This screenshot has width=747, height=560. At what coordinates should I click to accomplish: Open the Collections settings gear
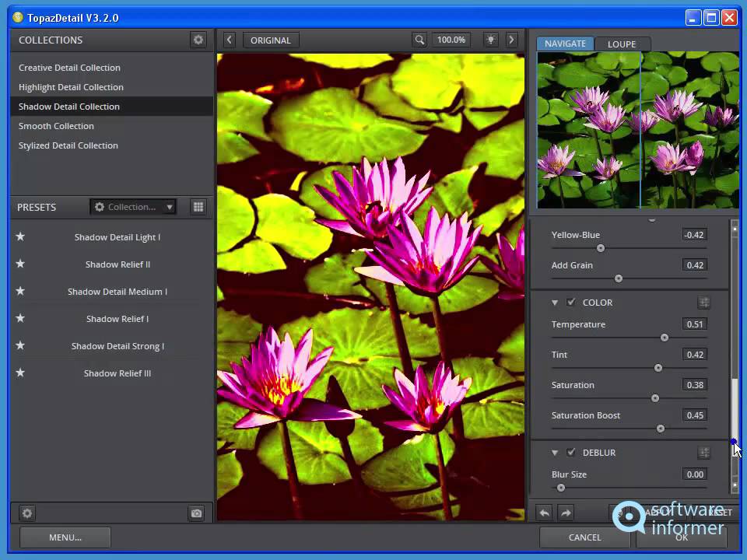pyautogui.click(x=198, y=40)
